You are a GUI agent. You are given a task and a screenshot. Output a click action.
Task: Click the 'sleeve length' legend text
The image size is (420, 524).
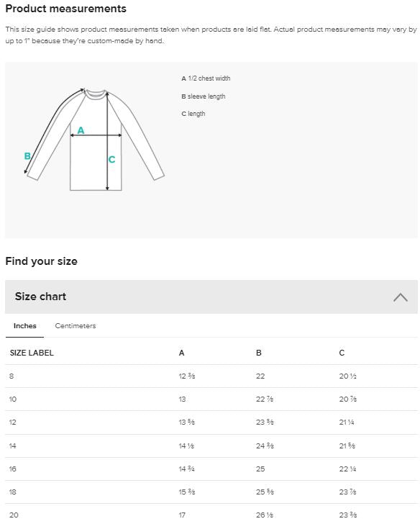click(x=206, y=96)
